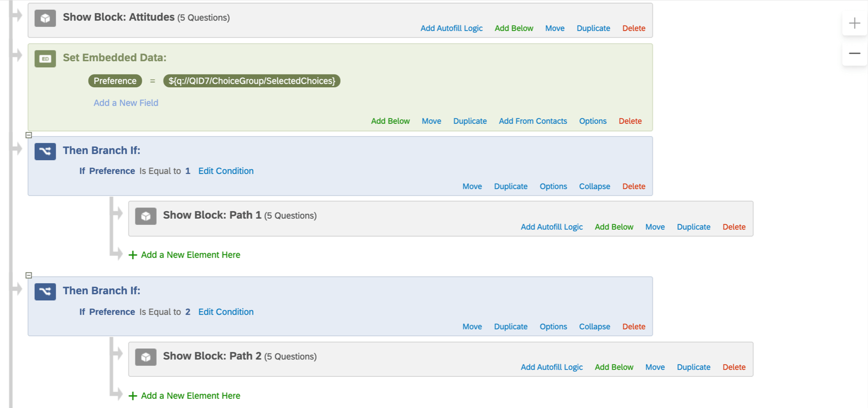Delete the Attitudes block

[634, 28]
